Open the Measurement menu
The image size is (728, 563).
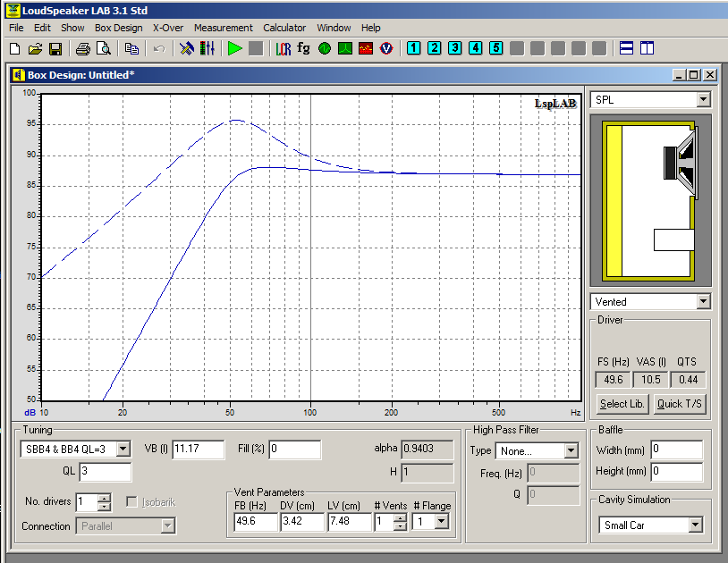(x=223, y=28)
